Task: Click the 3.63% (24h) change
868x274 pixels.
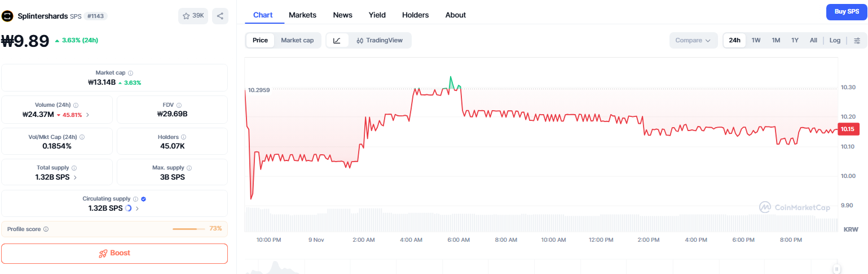Action: click(x=77, y=40)
